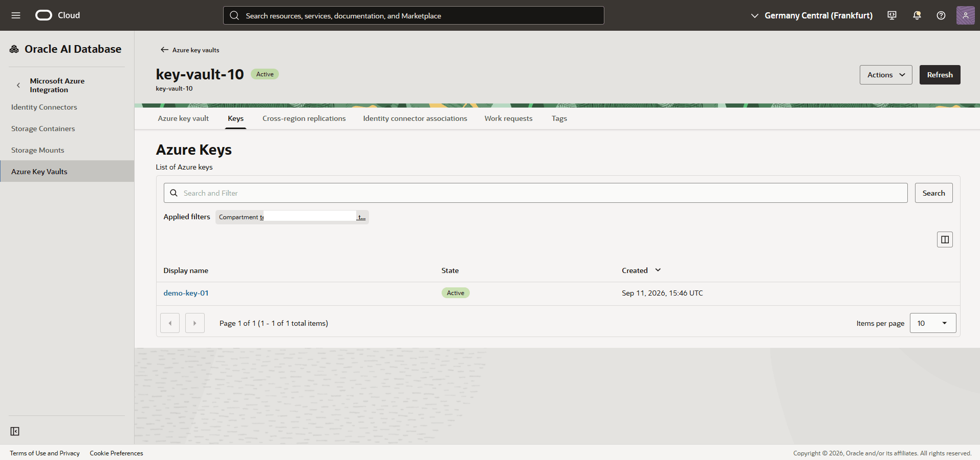Collapse the side navigation panel
Viewport: 980px width, 460px height.
15,431
